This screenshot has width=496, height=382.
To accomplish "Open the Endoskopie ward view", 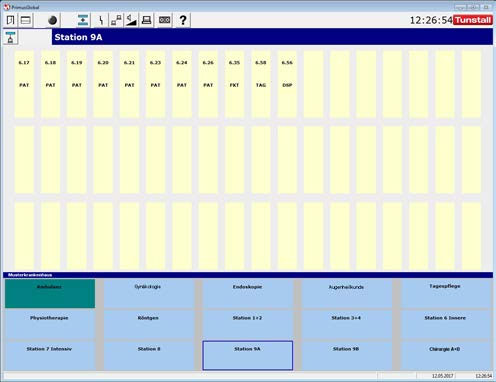I will click(x=247, y=293).
